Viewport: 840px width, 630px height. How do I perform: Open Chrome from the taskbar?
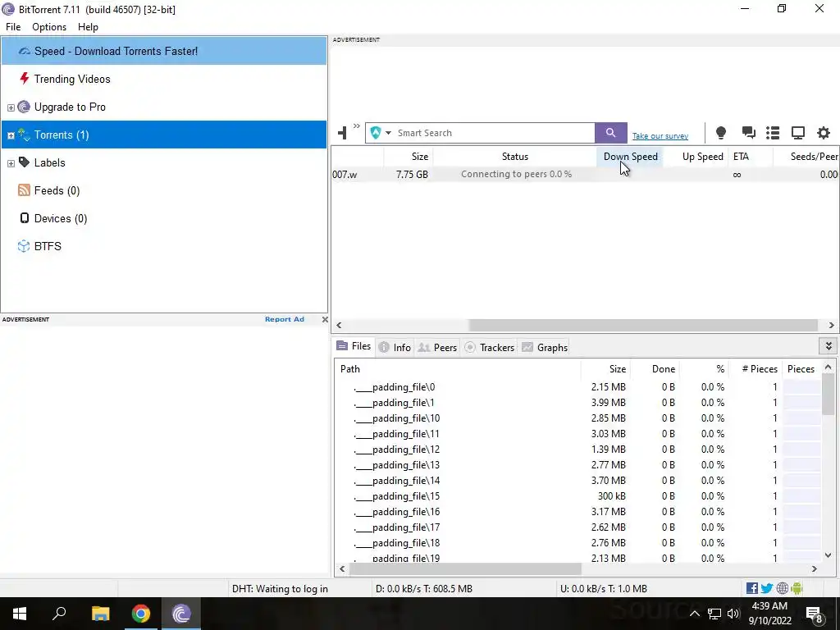tap(141, 614)
